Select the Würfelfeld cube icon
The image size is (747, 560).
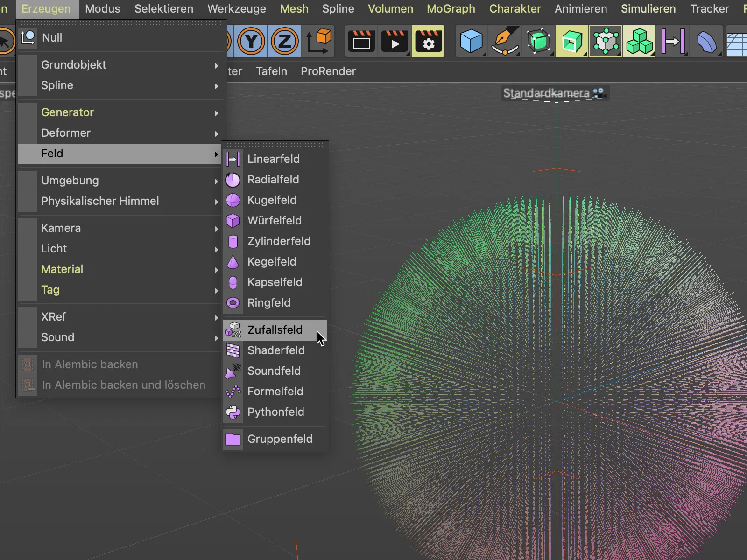point(233,221)
